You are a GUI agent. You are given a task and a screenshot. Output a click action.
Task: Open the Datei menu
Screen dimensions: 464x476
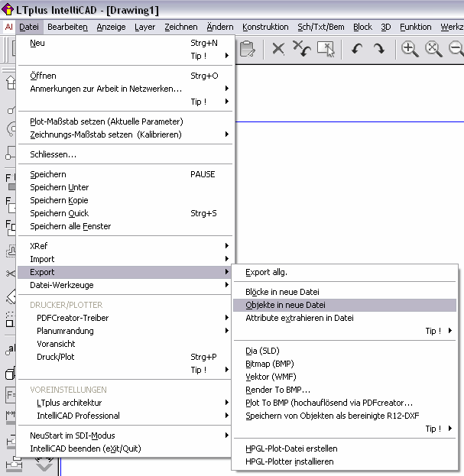[x=29, y=27]
